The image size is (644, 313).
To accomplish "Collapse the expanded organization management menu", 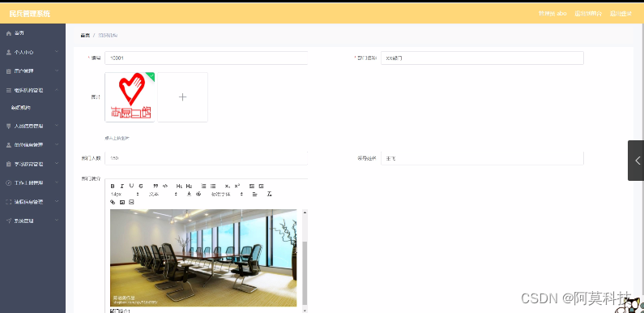I will coord(32,90).
